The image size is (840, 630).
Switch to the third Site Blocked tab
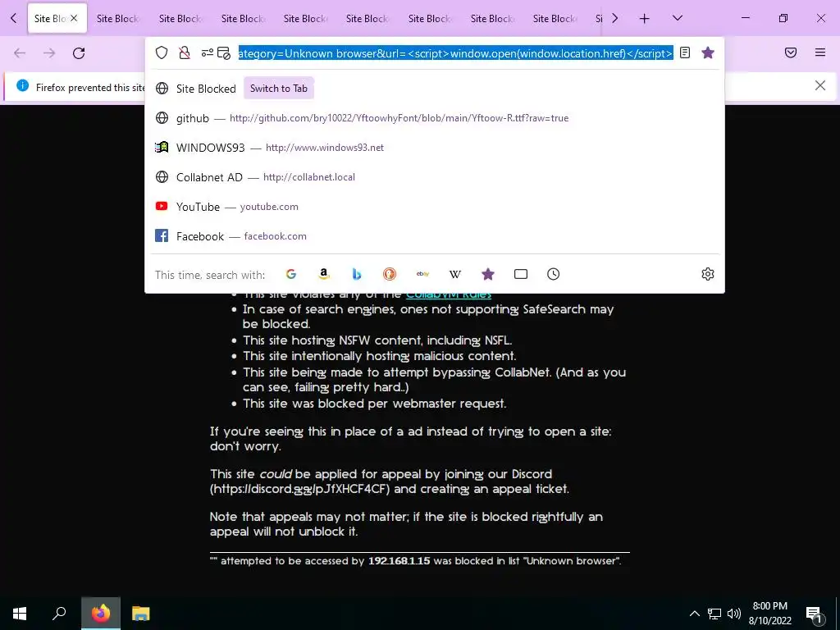181,18
